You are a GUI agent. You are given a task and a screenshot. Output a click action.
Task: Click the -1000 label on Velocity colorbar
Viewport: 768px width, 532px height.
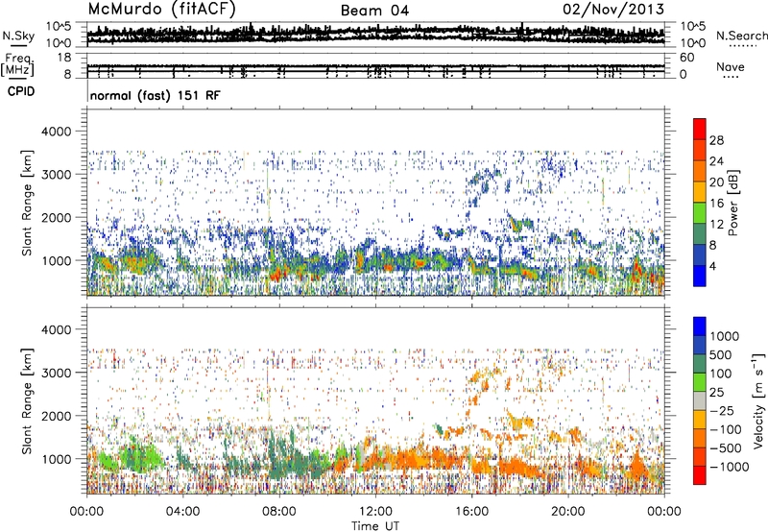point(729,467)
